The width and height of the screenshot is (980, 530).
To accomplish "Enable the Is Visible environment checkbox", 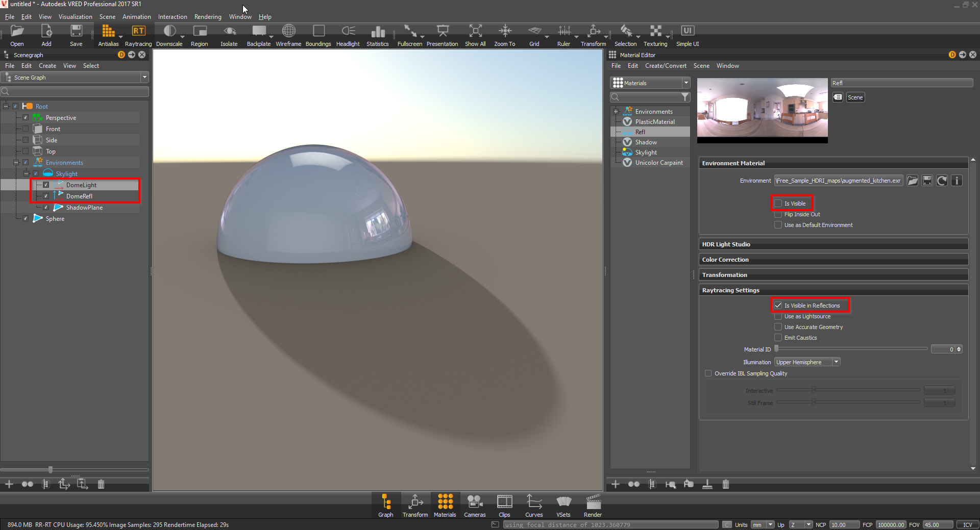I will 778,203.
